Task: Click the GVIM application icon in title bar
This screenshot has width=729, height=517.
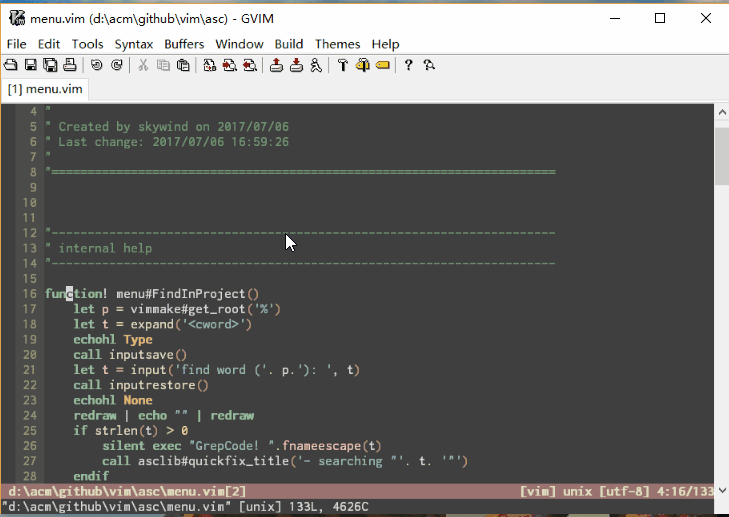Action: pos(17,19)
